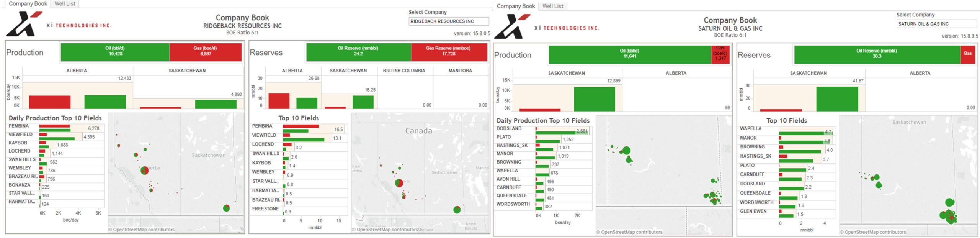The height and width of the screenshot is (238, 980).
Task: Select Company Book tab in Ridgeback dashboard
Action: pos(28,3)
